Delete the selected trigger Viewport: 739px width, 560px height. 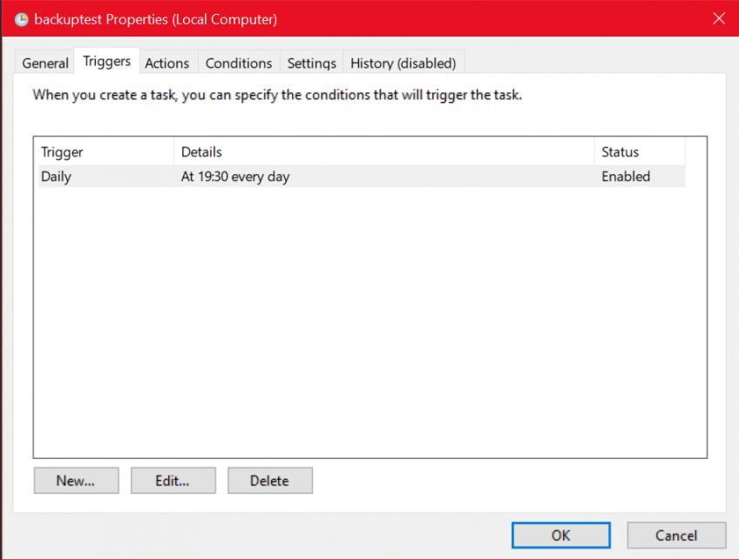pyautogui.click(x=269, y=480)
